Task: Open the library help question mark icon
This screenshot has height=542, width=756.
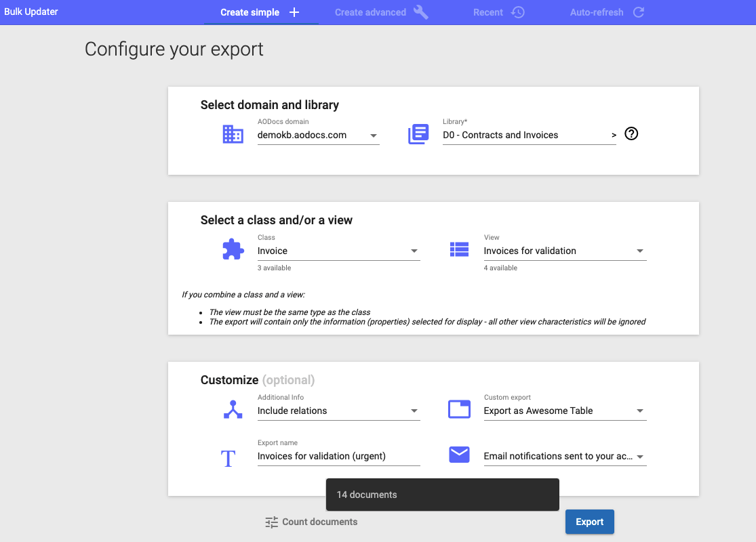Action: click(x=631, y=133)
